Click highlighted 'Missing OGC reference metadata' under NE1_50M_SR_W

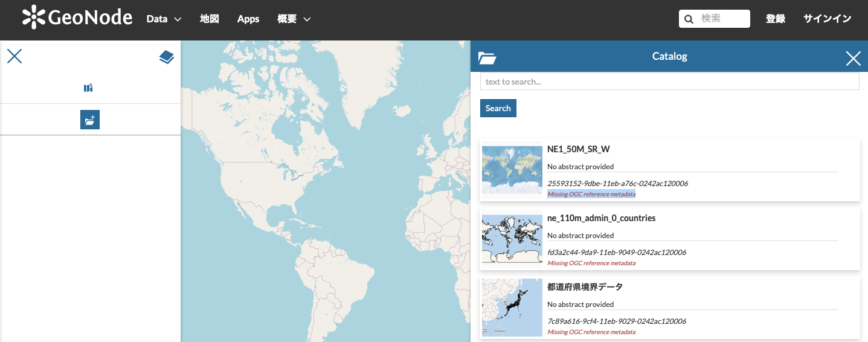tap(591, 195)
